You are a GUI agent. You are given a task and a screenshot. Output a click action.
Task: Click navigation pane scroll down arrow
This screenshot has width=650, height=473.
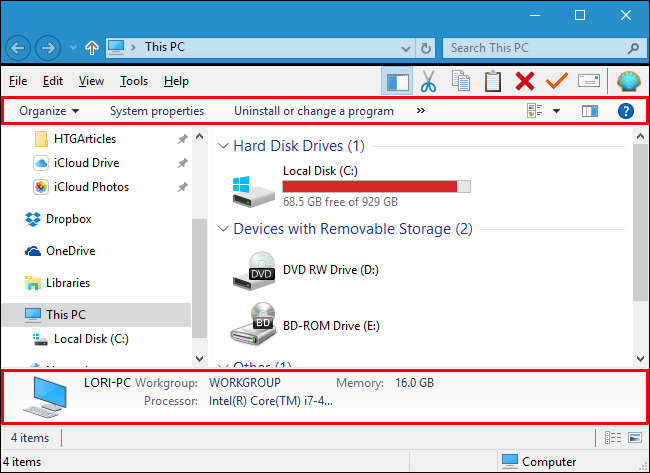point(199,359)
